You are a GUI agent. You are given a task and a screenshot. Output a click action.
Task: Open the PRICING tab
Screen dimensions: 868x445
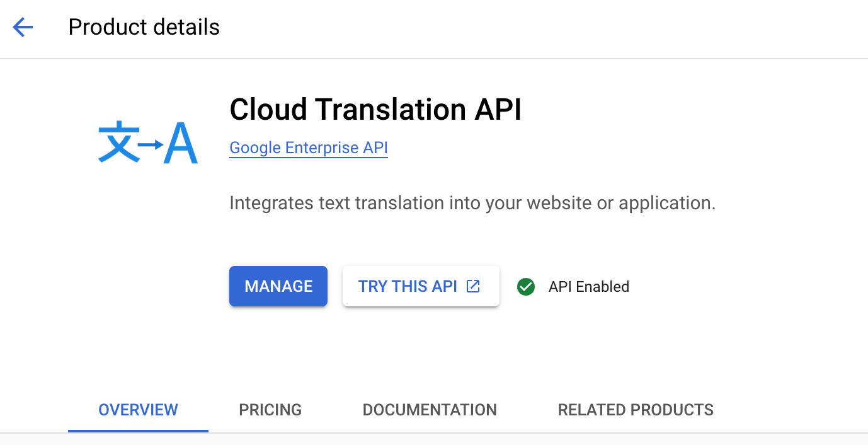[x=270, y=410]
